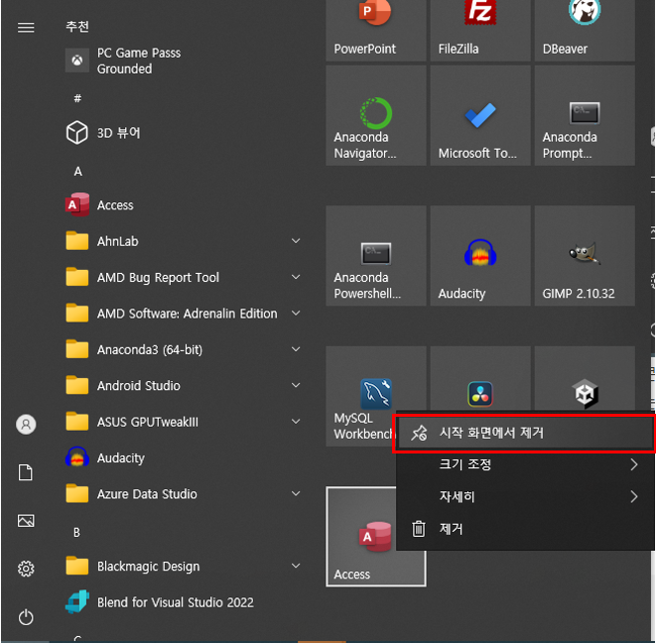Image resolution: width=656 pixels, height=644 pixels.
Task: Open ASUS GPUTweakIII folder entry
Action: tap(183, 421)
